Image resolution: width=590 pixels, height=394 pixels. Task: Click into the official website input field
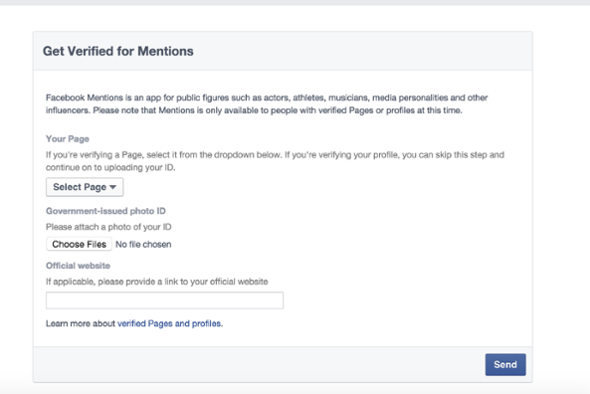click(165, 300)
